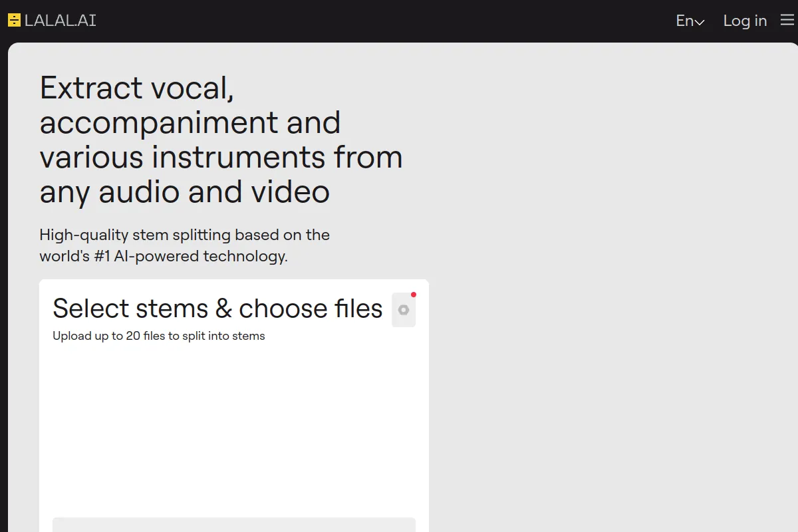Screen dimensions: 798x532
Task: Click the empty stem selection area in card
Action: pyautogui.click(x=234, y=426)
